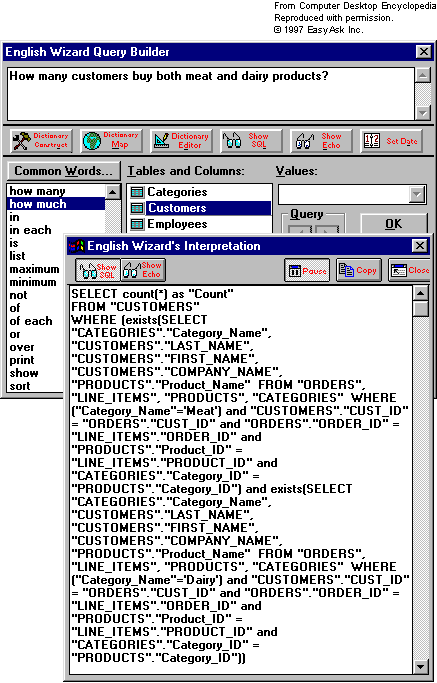Click query box scroll up arrow
This screenshot has width=437, height=683.
point(422,75)
